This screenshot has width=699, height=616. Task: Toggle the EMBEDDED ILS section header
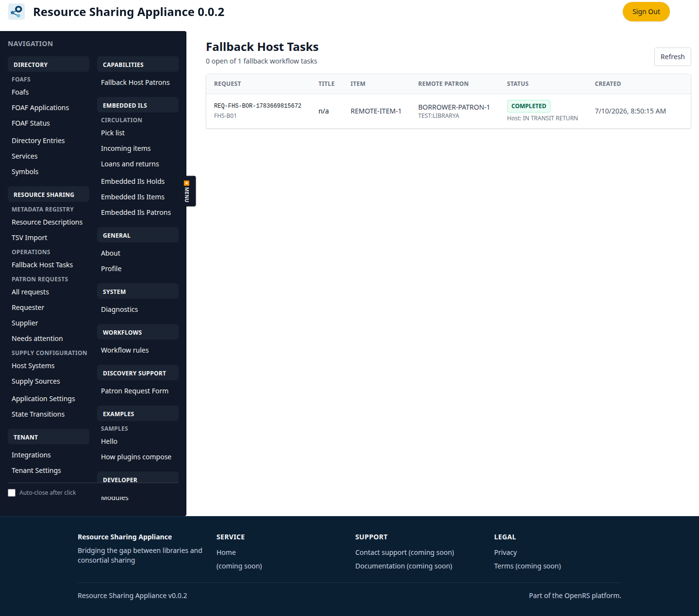point(138,105)
